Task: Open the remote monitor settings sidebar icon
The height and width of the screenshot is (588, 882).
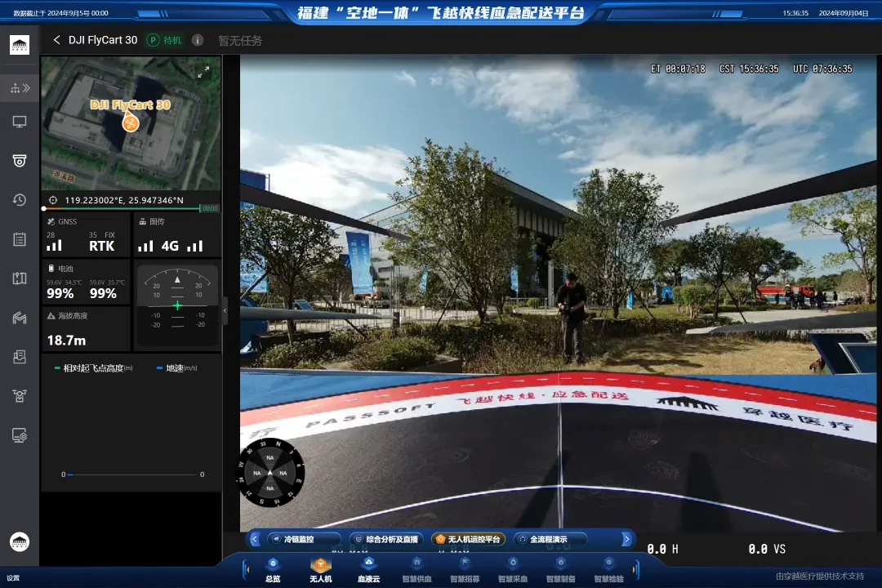Action: tap(20, 435)
